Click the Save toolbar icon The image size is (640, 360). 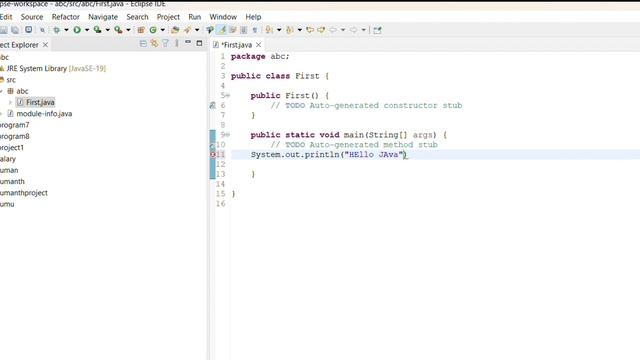coord(3,30)
